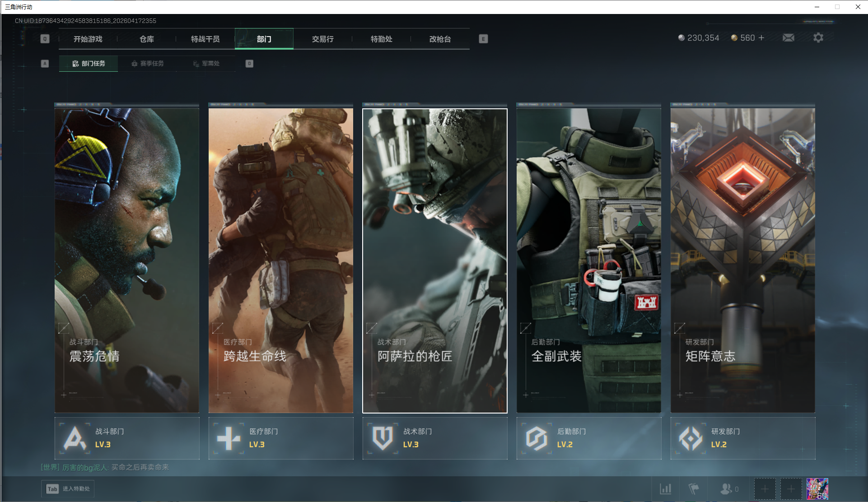This screenshot has height=502, width=868.
Task: Switch to 仓库 tab
Action: coord(147,39)
